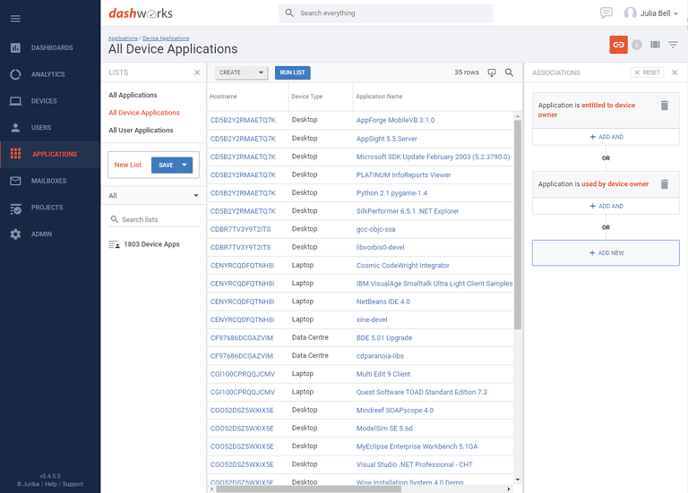Focus the Search everything field

point(385,13)
